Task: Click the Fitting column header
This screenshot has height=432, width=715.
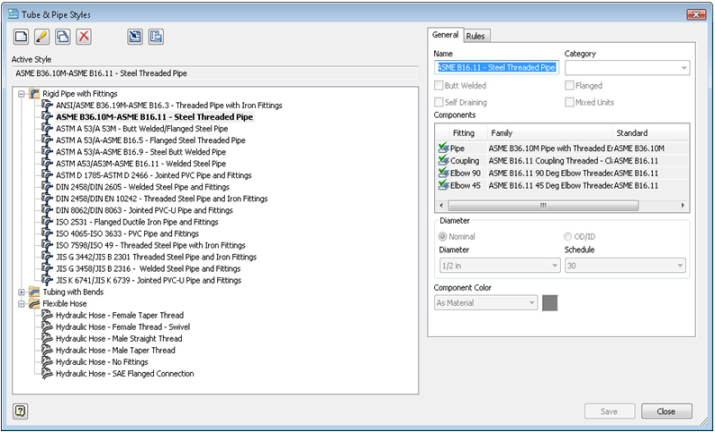Action: 463,133
